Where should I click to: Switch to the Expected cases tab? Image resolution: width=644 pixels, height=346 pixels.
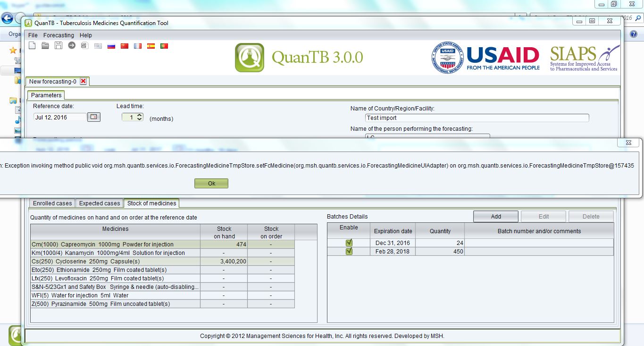point(100,203)
